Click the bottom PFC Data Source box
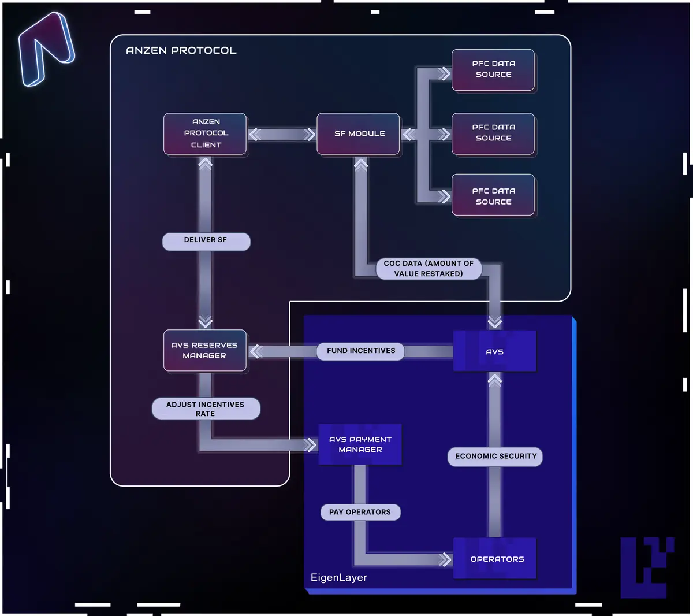This screenshot has width=693, height=616. [493, 196]
